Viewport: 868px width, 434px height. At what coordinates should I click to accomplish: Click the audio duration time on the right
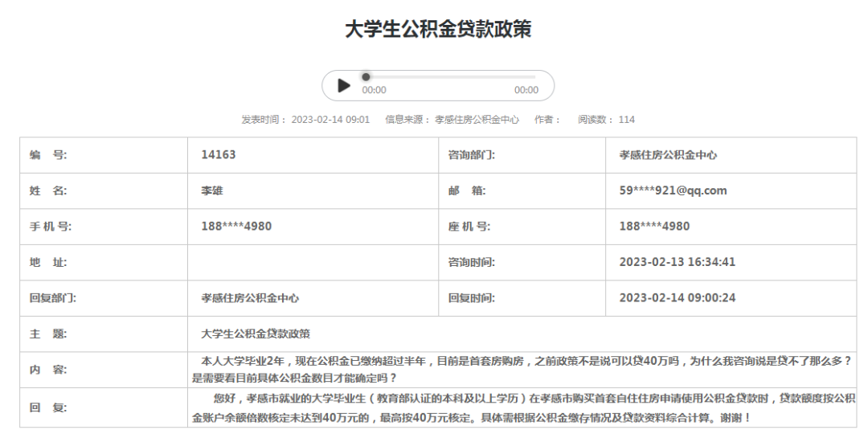coord(526,91)
